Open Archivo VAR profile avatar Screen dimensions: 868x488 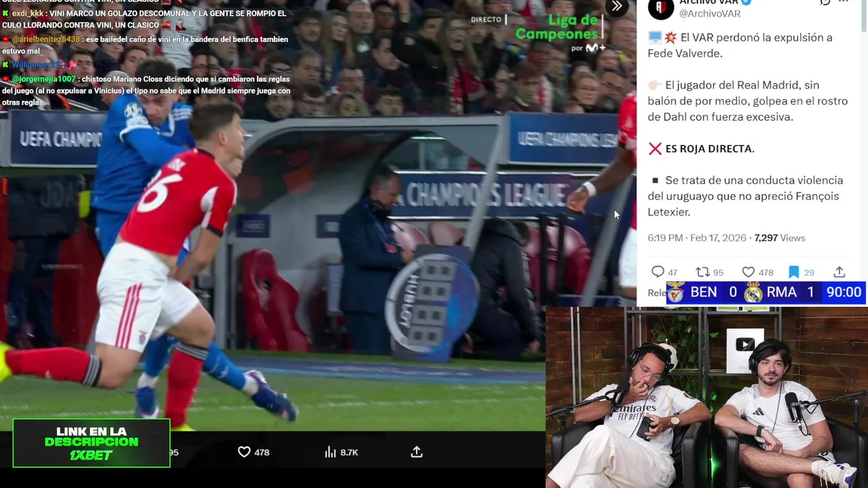661,8
